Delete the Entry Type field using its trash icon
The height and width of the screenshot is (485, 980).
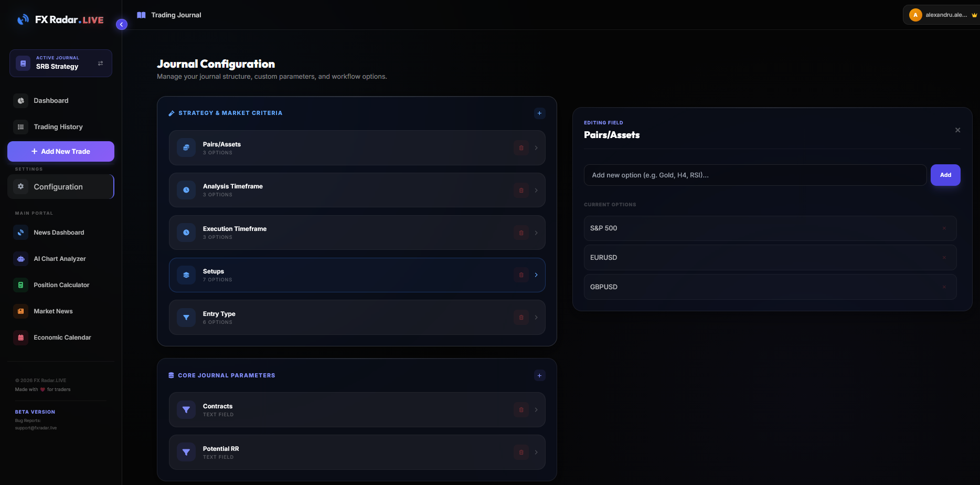[x=521, y=317]
